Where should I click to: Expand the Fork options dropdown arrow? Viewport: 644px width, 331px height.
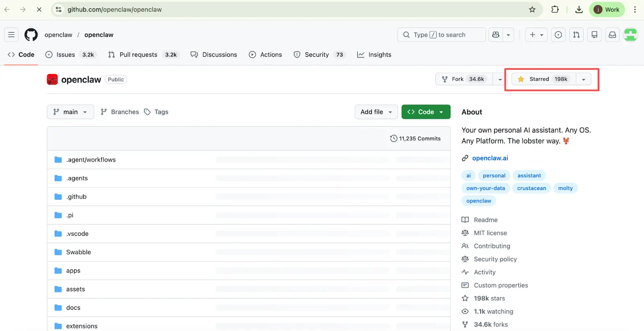pyautogui.click(x=500, y=79)
